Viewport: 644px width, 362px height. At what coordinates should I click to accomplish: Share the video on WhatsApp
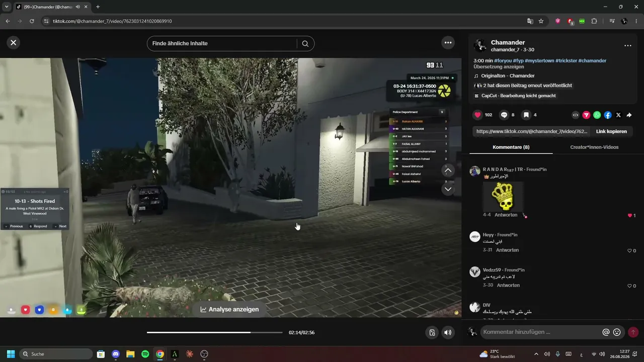coord(597,115)
